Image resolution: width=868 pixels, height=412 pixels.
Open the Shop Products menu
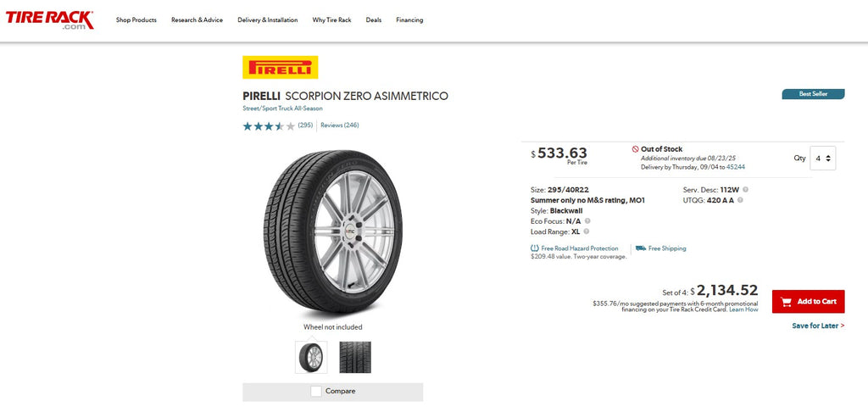click(x=136, y=19)
